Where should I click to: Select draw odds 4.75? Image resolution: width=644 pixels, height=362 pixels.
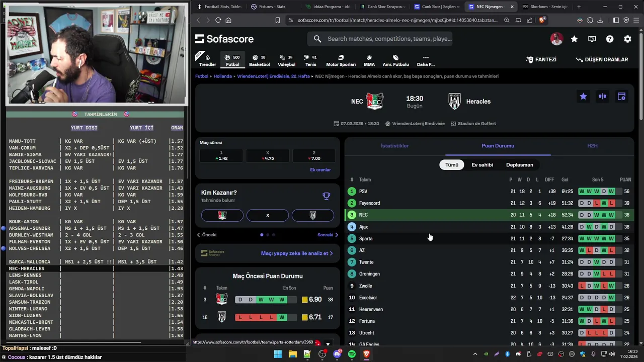pos(267,155)
